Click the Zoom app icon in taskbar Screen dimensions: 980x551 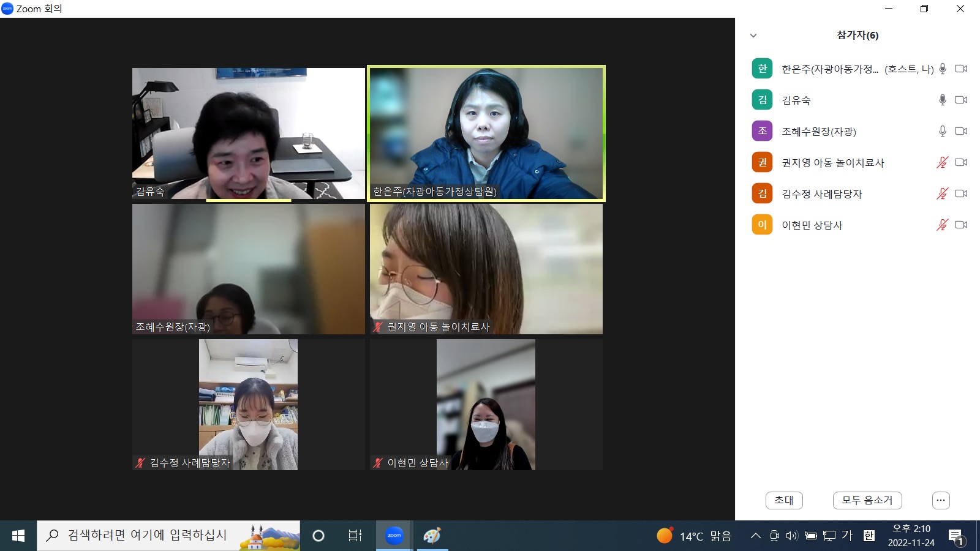click(394, 536)
